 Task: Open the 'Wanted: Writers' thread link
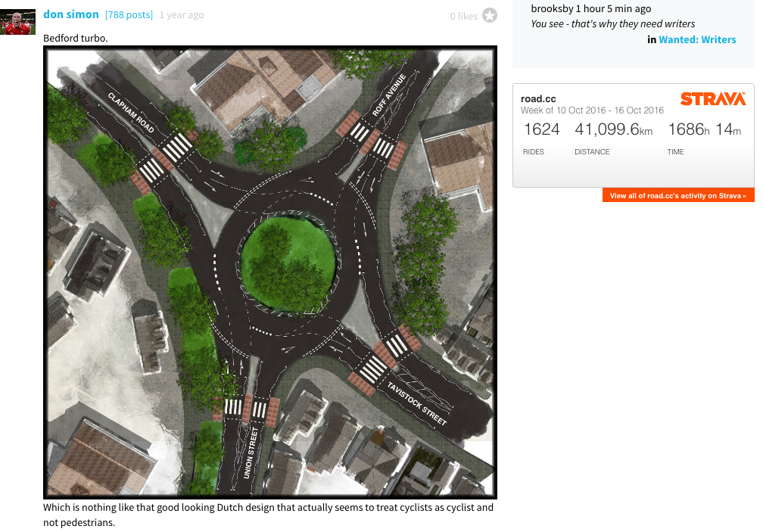(697, 40)
